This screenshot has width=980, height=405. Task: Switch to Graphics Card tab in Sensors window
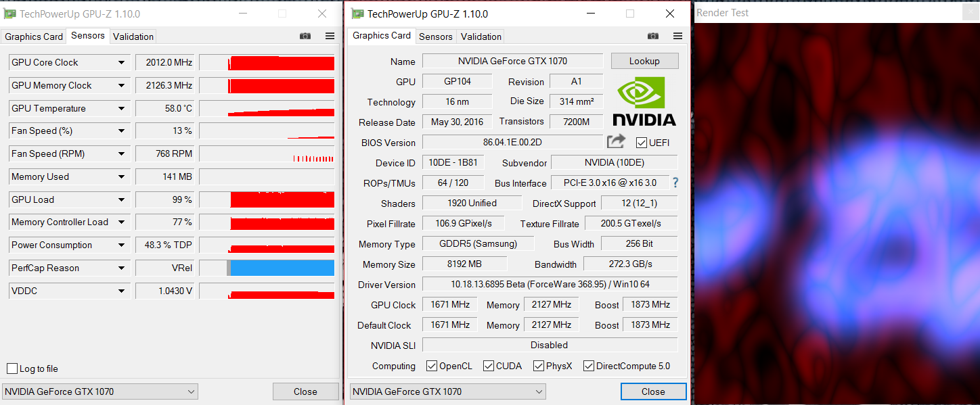tap(34, 37)
